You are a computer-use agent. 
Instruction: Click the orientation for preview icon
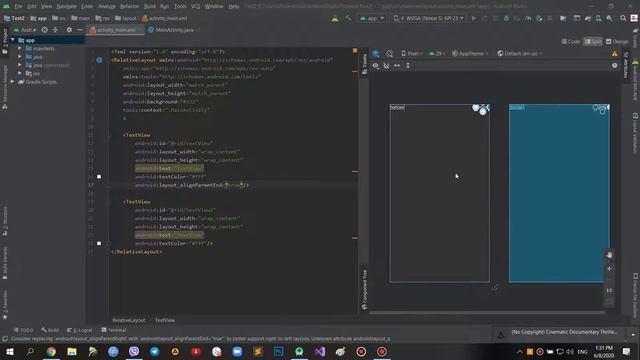pos(389,53)
